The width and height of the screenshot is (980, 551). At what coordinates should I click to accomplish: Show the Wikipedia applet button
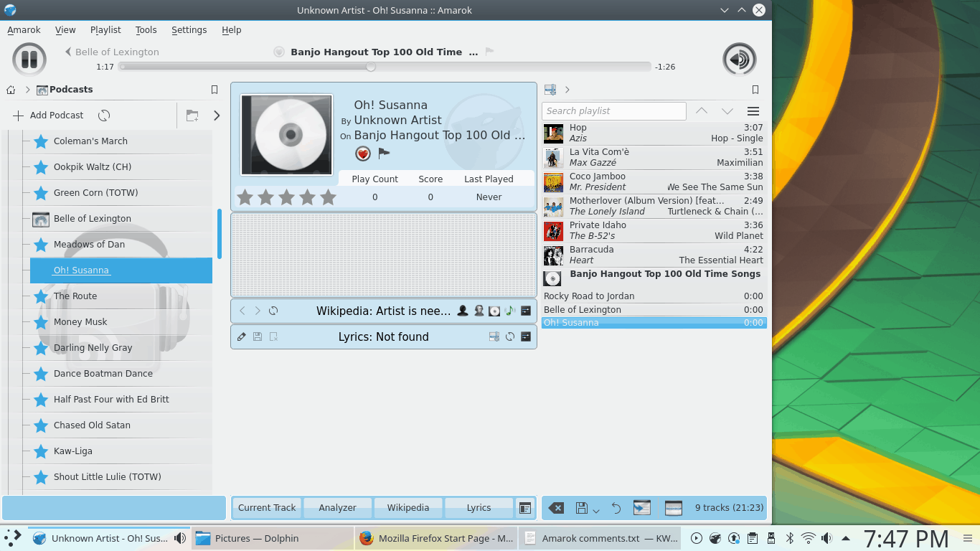[x=407, y=508]
